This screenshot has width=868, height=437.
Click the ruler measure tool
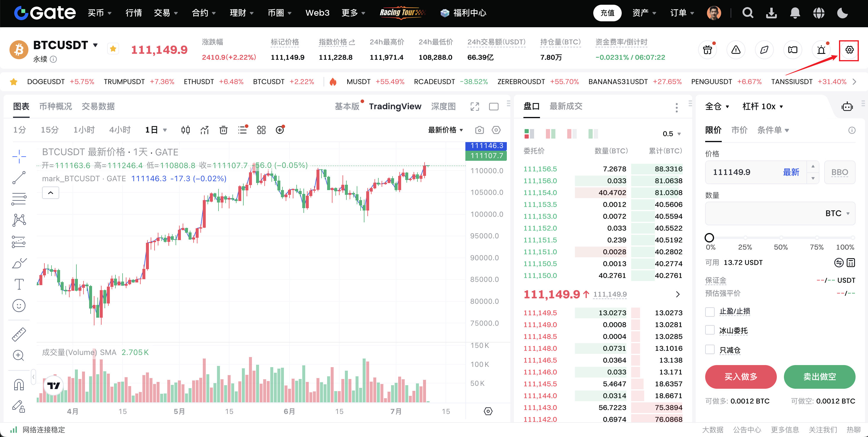point(19,334)
